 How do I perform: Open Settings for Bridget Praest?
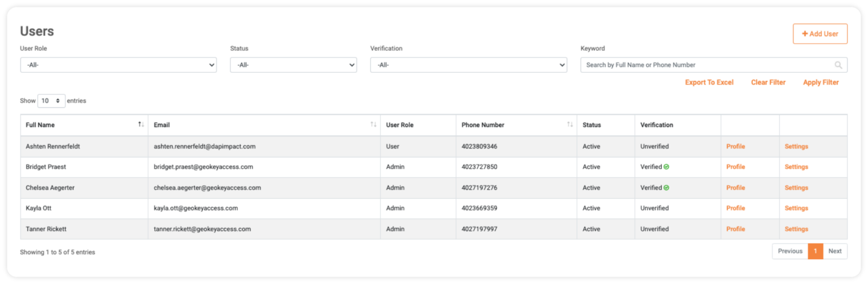[x=796, y=167]
